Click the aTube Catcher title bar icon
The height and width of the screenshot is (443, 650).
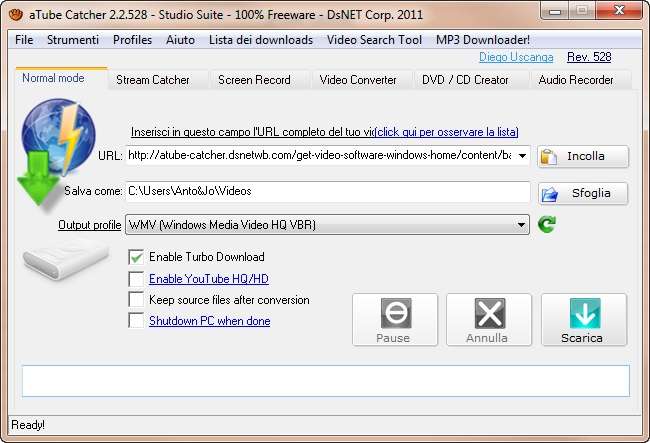click(x=16, y=12)
